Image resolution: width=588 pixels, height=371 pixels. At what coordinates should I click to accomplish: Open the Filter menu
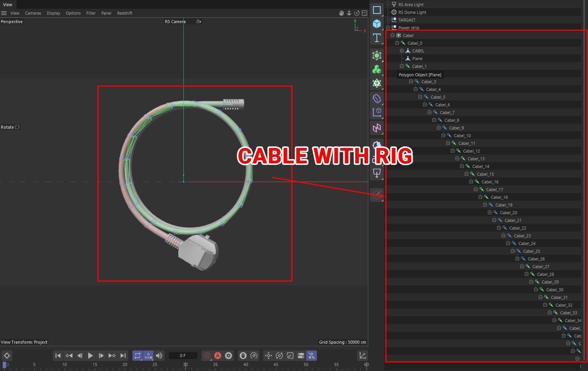click(x=91, y=13)
